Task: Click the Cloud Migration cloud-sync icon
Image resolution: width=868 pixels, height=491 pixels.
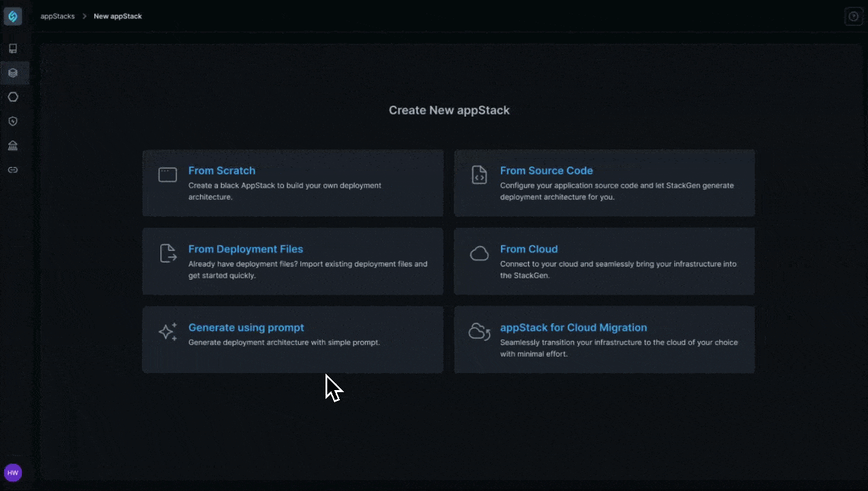Action: tap(479, 332)
